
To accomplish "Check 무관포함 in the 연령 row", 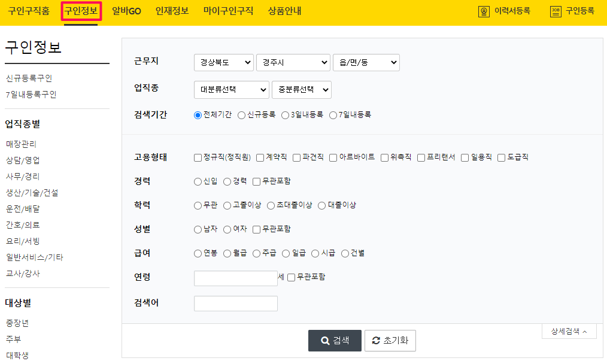I will pos(291,277).
